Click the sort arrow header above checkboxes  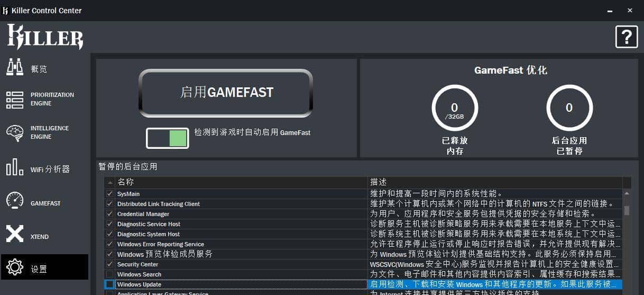pyautogui.click(x=109, y=182)
